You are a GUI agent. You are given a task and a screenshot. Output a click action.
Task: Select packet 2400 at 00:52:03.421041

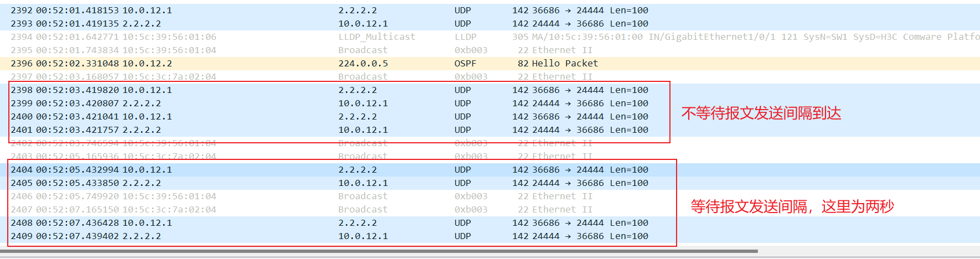(x=332, y=117)
